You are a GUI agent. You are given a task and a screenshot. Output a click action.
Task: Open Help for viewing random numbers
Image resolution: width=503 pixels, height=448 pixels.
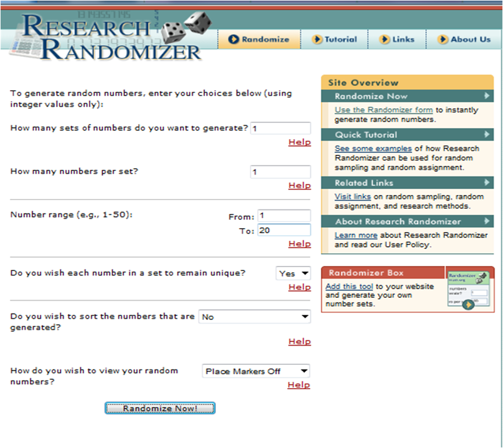299,385
